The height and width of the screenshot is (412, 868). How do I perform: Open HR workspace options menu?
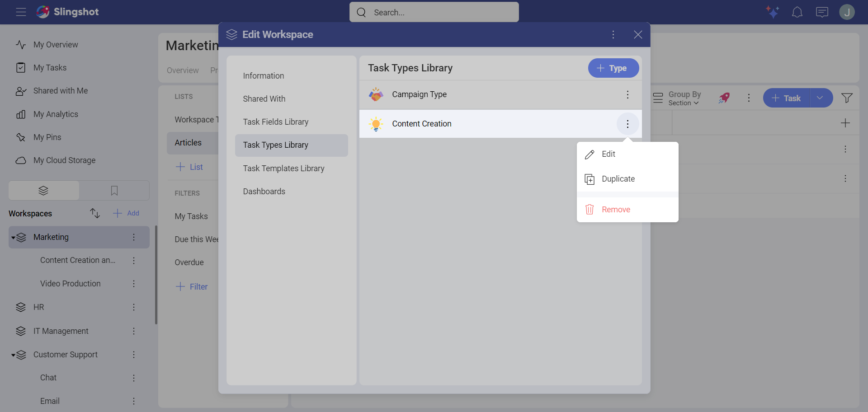pyautogui.click(x=134, y=307)
